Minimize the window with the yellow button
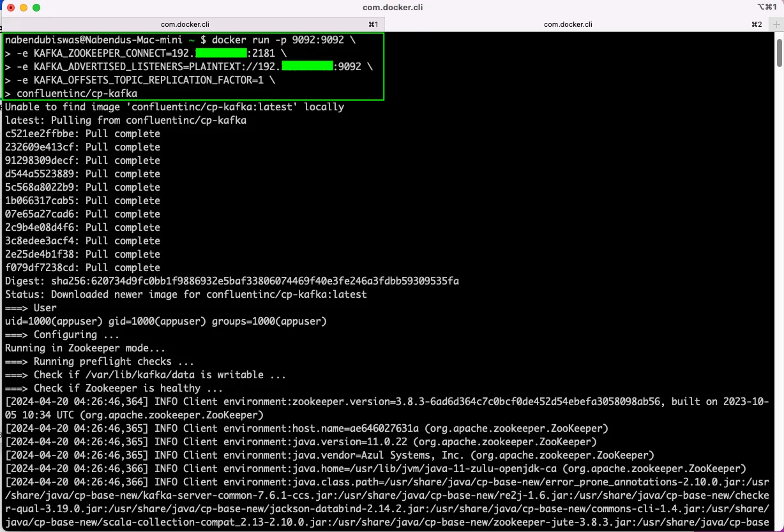 tap(24, 8)
